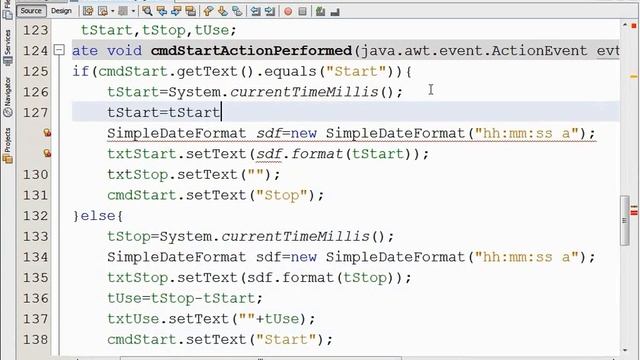Click the yellow warning mark in the error stripe
Screen dimensions: 640x360
coord(634,76)
